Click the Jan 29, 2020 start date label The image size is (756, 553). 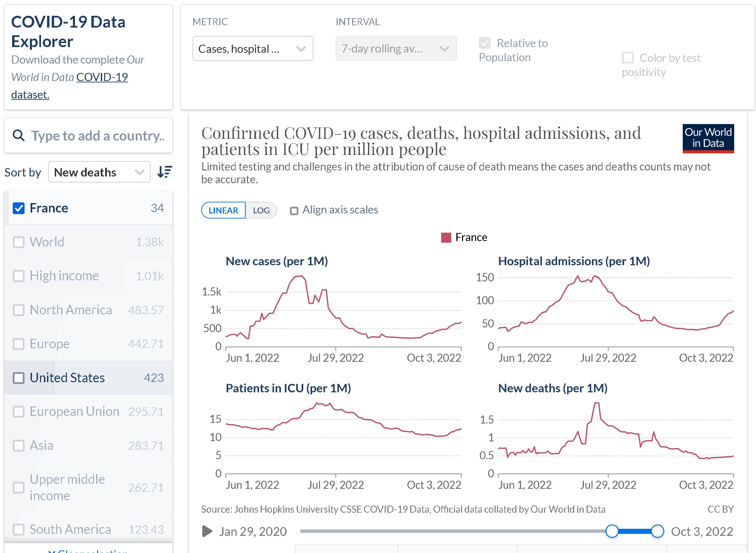pyautogui.click(x=253, y=531)
